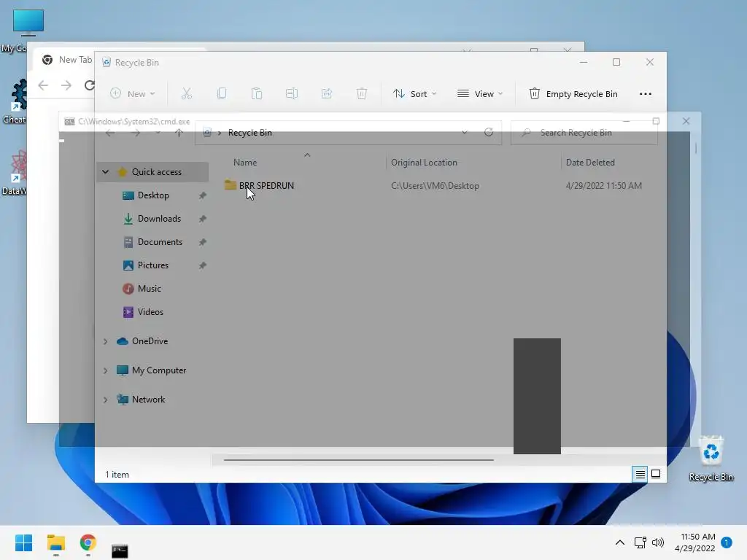Select OneDrive in the sidebar

tap(150, 341)
